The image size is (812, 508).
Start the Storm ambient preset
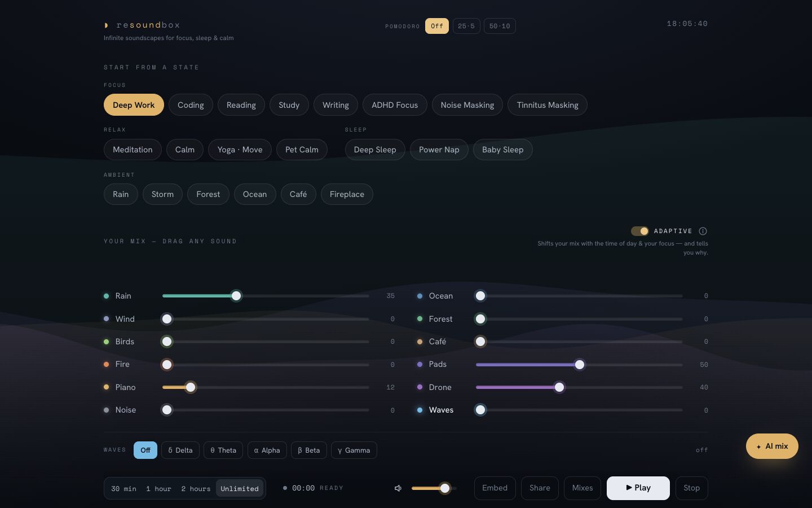coord(162,194)
